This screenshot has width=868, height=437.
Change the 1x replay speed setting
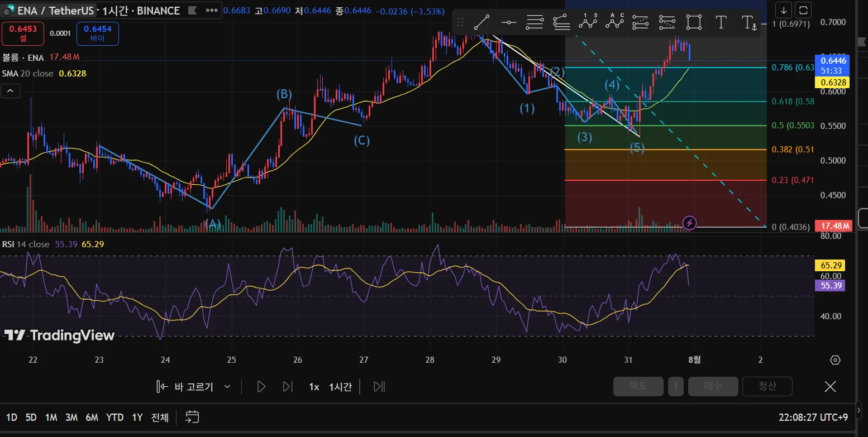pos(314,386)
